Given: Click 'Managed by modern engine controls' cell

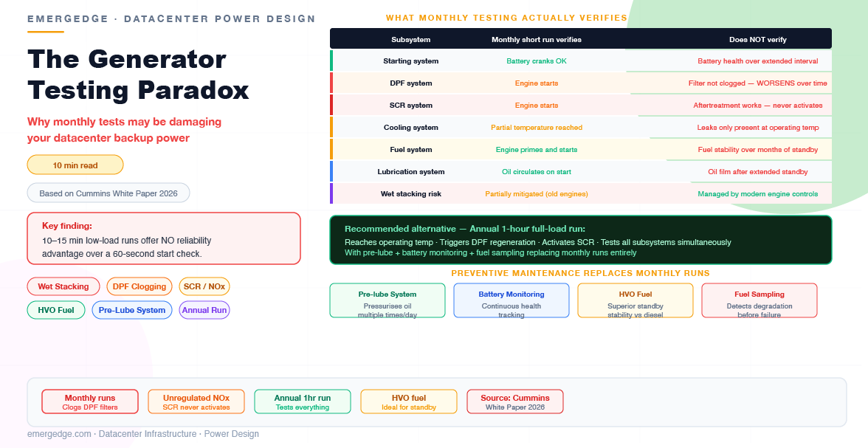Looking at the screenshot, I should click(x=758, y=194).
